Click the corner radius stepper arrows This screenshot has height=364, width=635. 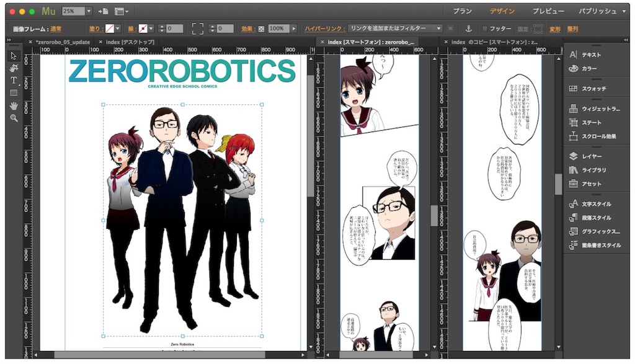pyautogui.click(x=212, y=29)
